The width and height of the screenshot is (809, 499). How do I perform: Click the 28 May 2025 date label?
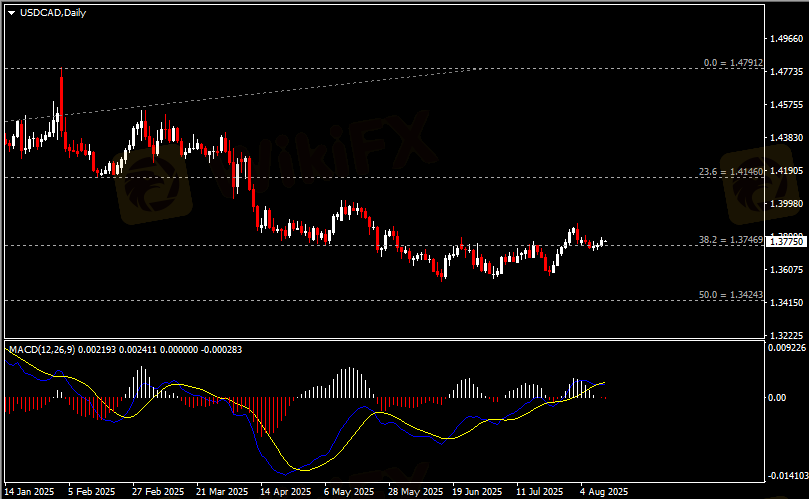[x=415, y=492]
